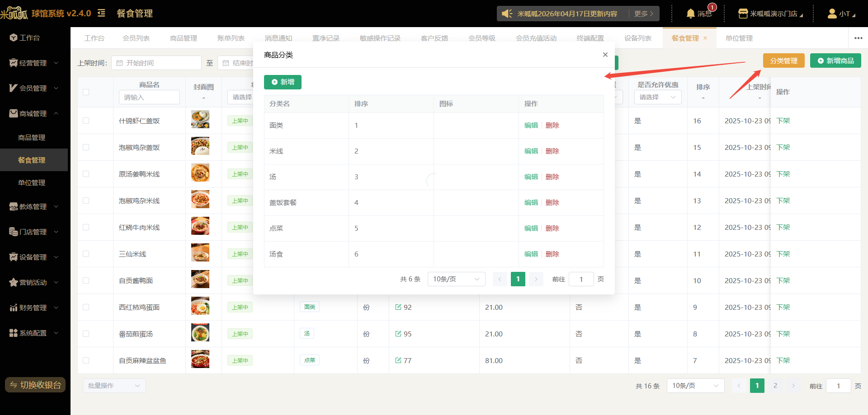Click the 新增商品 button
The width and height of the screenshot is (868, 415).
click(x=835, y=61)
